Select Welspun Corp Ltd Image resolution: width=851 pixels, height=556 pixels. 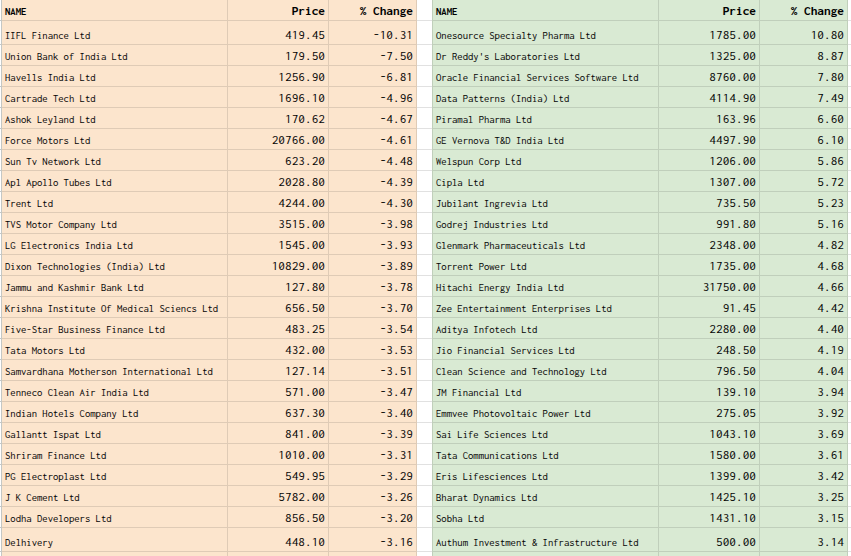tap(478, 162)
